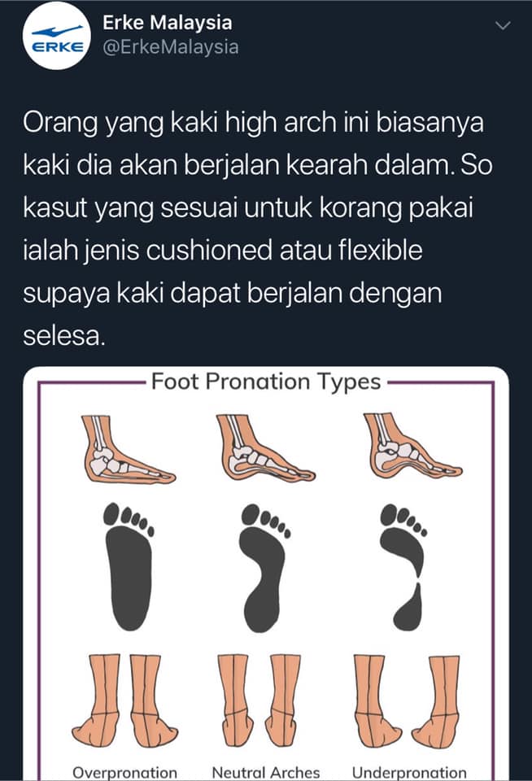Click the overpronation flat footprint
This screenshot has height=781, width=532.
coord(129,567)
